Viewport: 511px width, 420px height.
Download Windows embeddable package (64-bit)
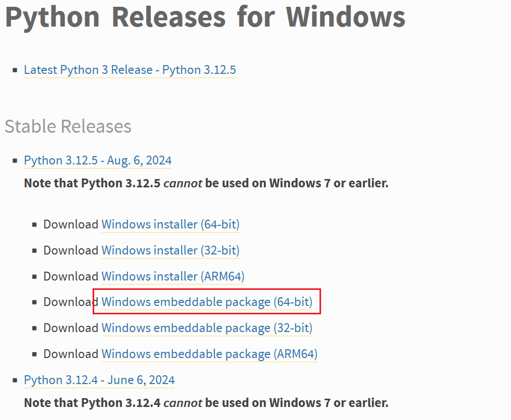coord(207,302)
